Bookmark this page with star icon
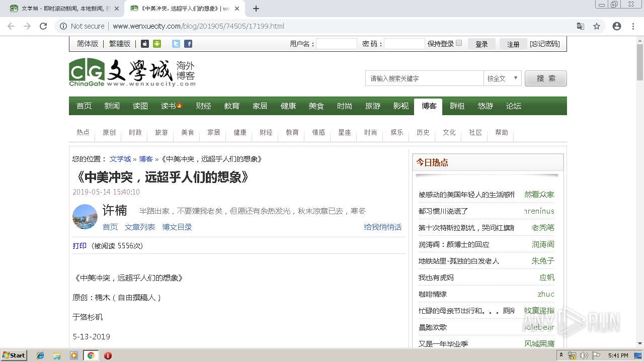This screenshot has width=644, height=362. [x=597, y=26]
